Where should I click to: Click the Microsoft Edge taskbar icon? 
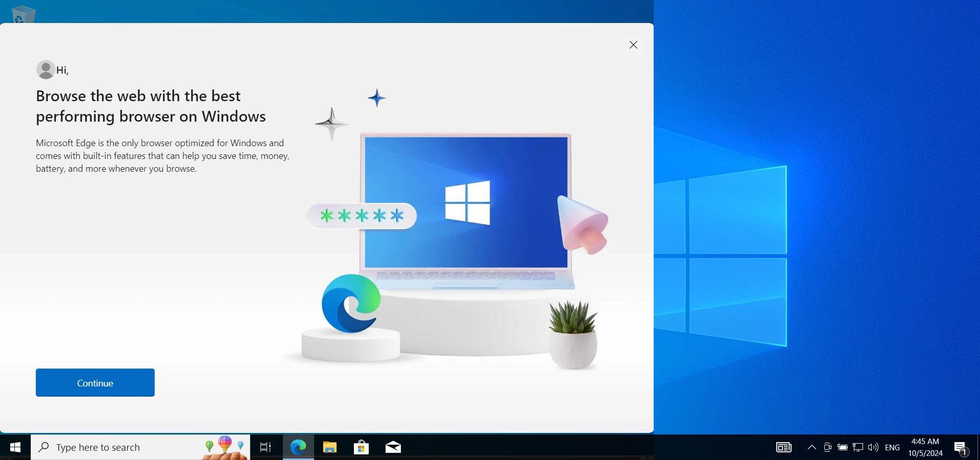[x=298, y=447]
